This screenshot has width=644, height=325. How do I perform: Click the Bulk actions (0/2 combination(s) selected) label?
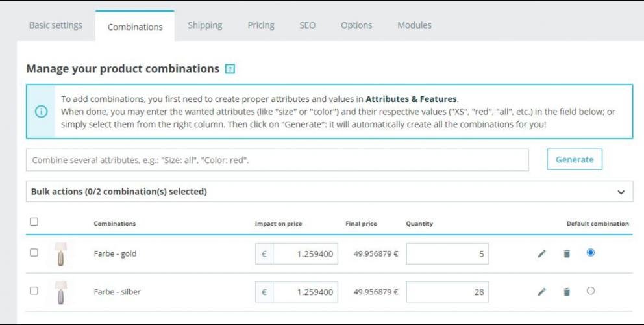click(x=119, y=192)
